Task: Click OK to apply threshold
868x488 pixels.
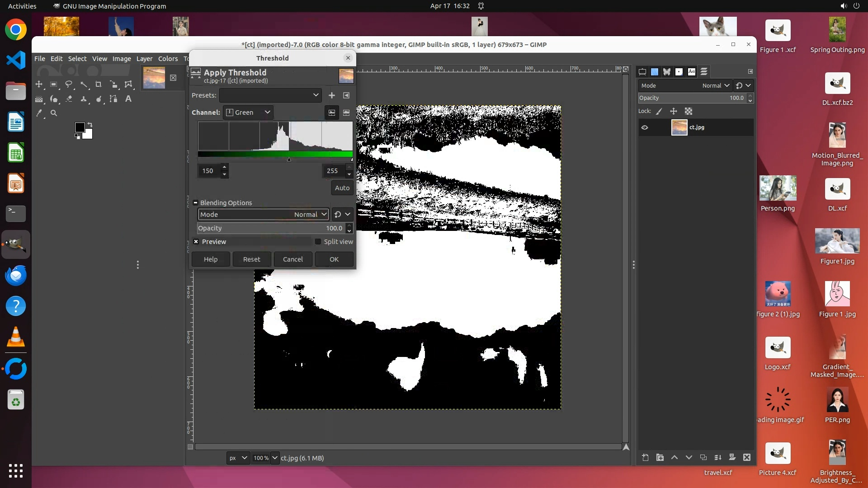Action: click(x=334, y=259)
